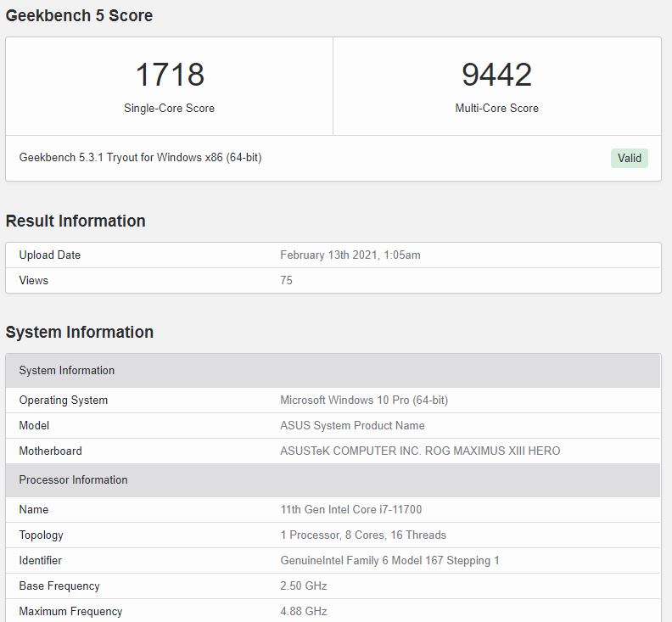
Task: Select the February 13th 2021 date value
Action: (x=350, y=255)
